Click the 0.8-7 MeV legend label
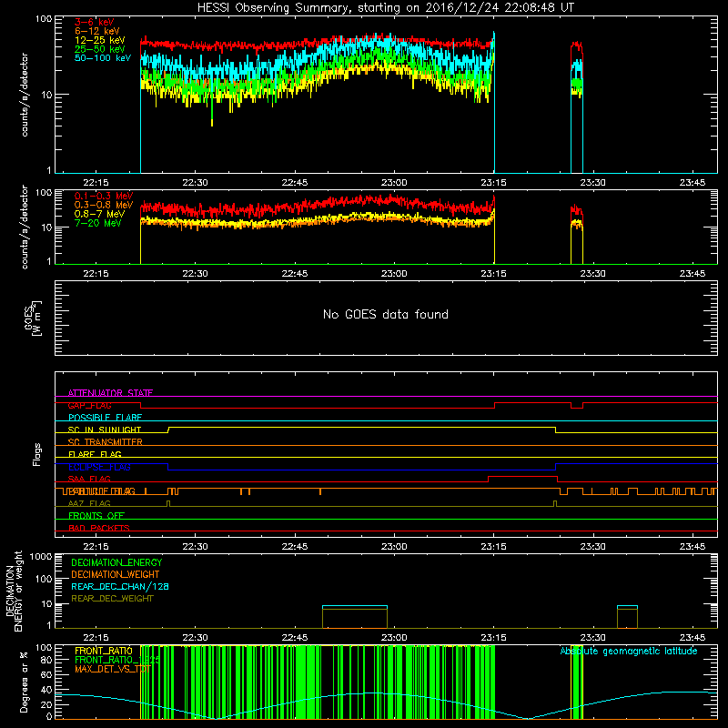The height and width of the screenshot is (728, 728). pyautogui.click(x=99, y=214)
